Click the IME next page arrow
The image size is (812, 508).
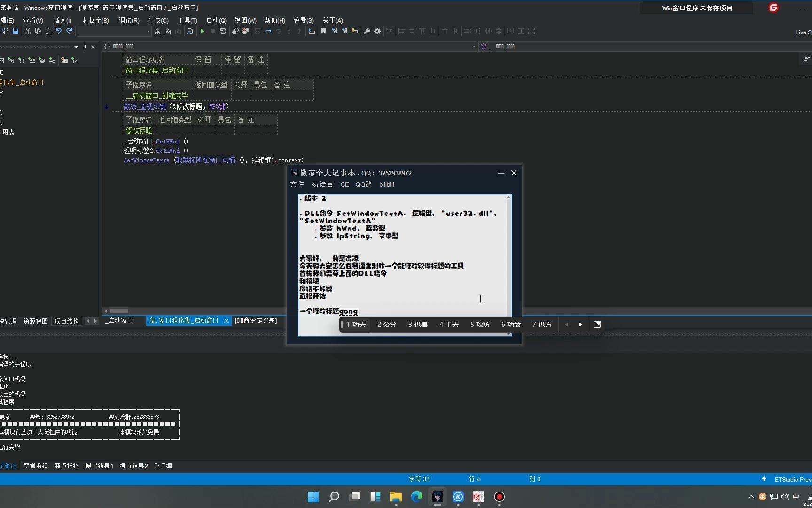[x=581, y=325]
